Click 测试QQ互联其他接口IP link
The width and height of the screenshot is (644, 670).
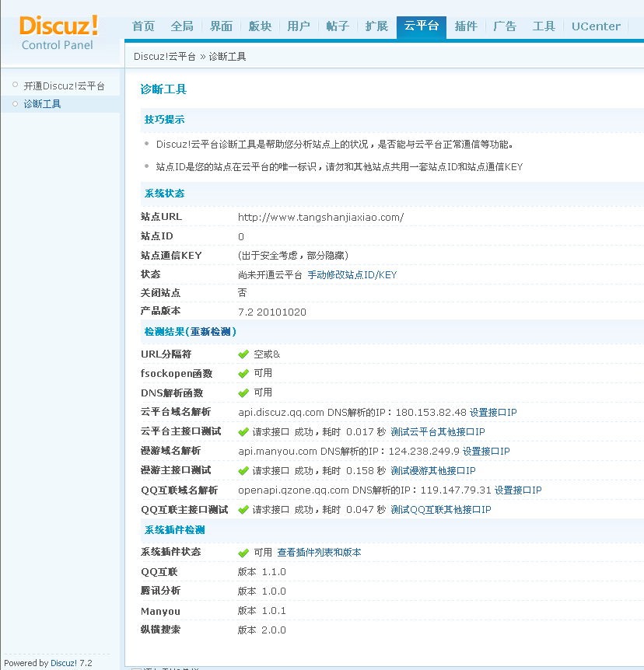(x=441, y=510)
